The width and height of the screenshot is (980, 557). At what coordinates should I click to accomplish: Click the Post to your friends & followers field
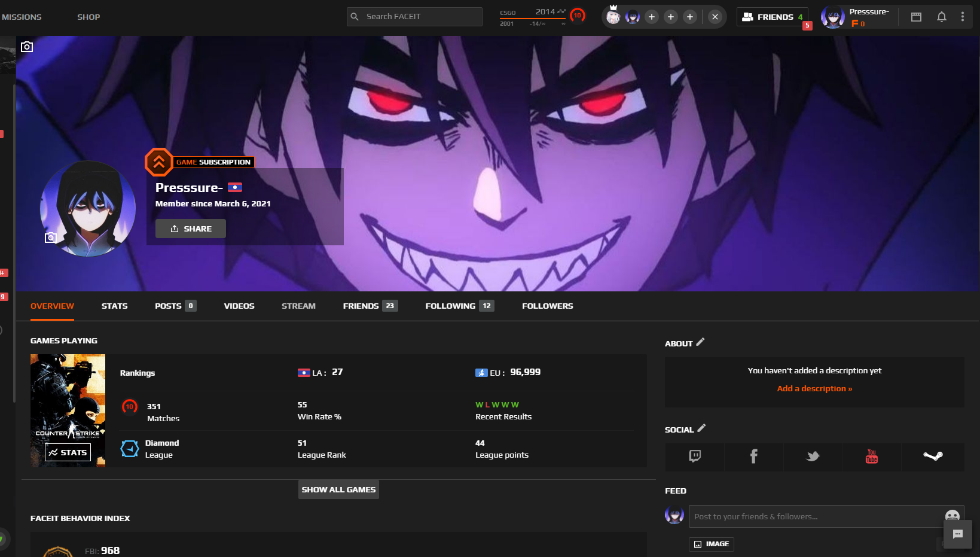[x=826, y=516]
